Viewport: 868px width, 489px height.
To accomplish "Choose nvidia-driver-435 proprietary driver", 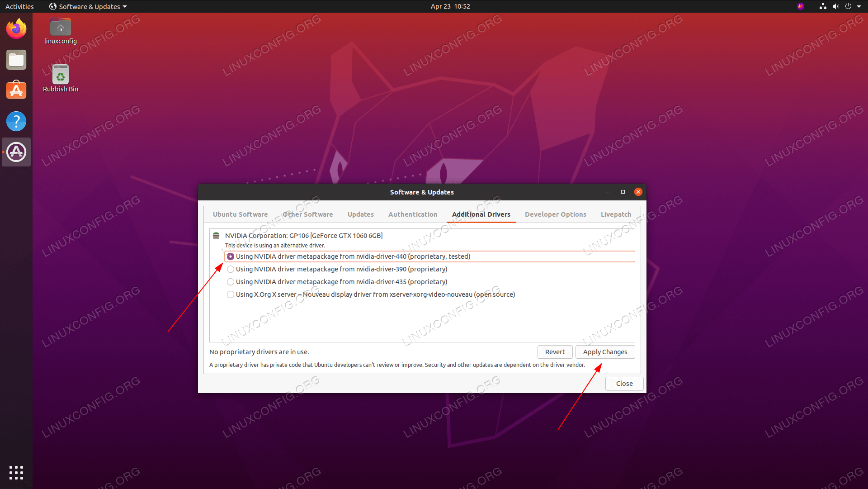I will pos(231,282).
